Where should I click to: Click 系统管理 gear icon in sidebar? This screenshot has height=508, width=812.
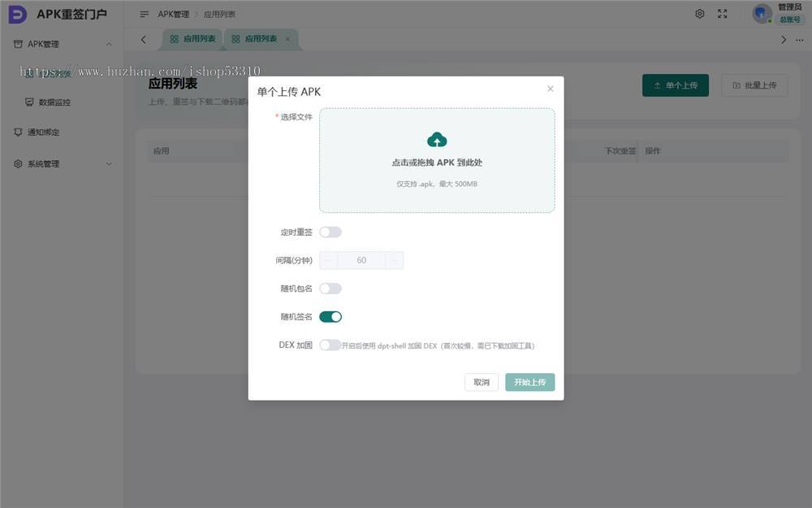(x=18, y=164)
